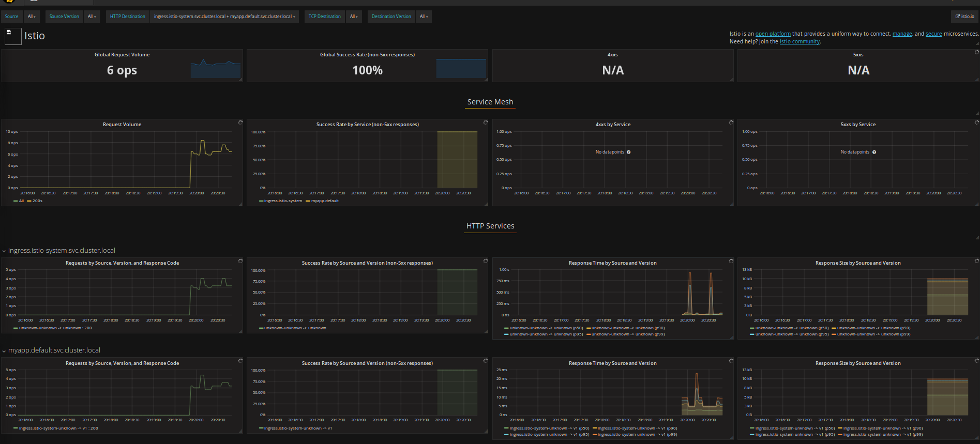Image resolution: width=980 pixels, height=444 pixels.
Task: Click the 'Service Mesh' section heading
Action: click(490, 102)
